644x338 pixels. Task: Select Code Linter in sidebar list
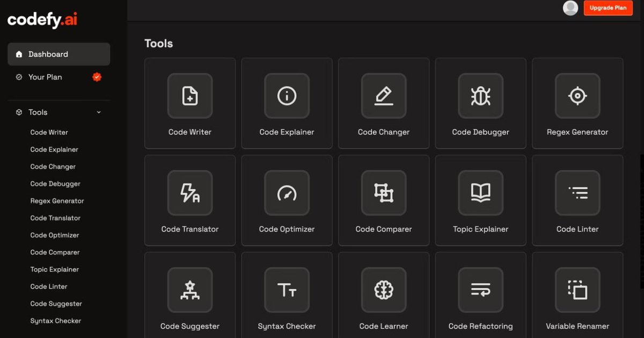[49, 286]
